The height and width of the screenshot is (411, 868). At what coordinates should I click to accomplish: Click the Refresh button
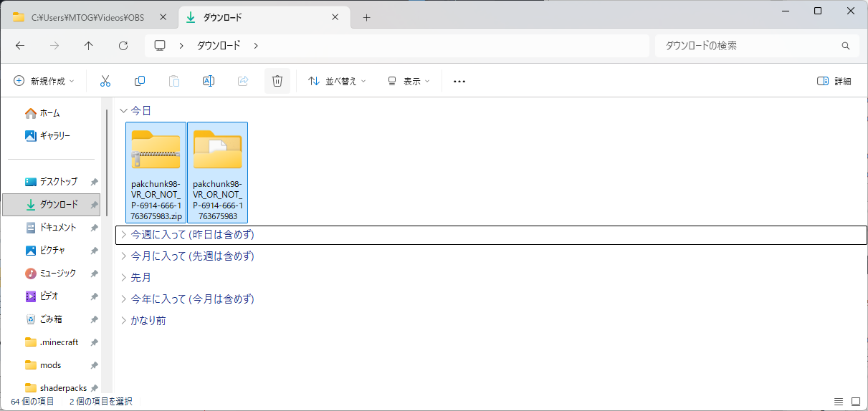(123, 45)
